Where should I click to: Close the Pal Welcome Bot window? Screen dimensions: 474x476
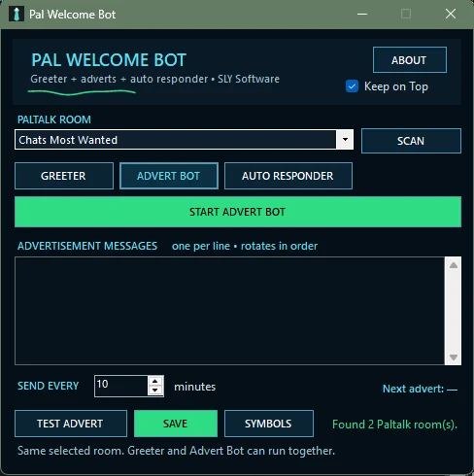coord(451,14)
